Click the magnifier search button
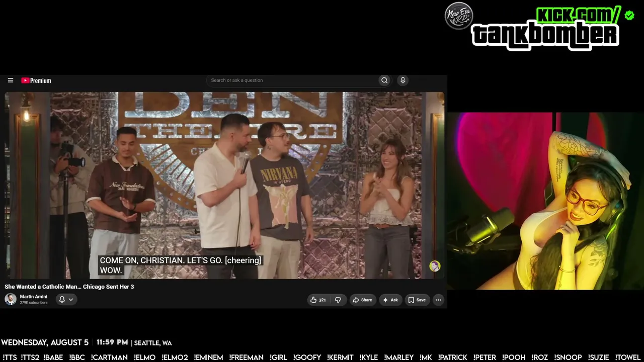Image resolution: width=644 pixels, height=362 pixels. click(x=384, y=80)
